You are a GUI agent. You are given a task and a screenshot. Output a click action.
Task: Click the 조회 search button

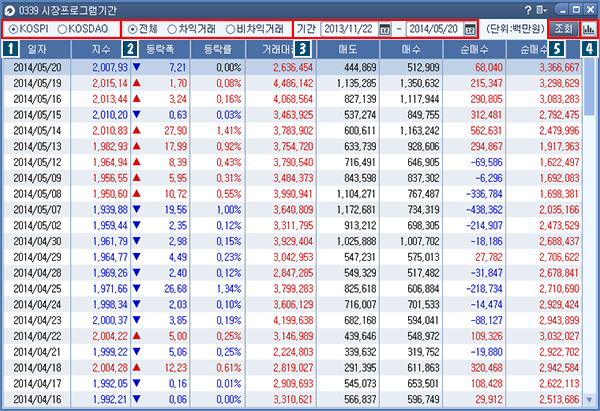563,29
